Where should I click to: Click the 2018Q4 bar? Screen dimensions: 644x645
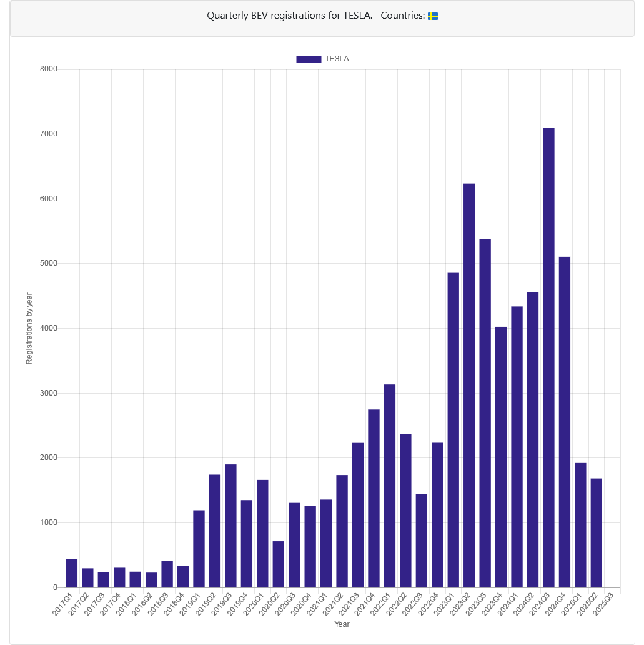click(183, 577)
